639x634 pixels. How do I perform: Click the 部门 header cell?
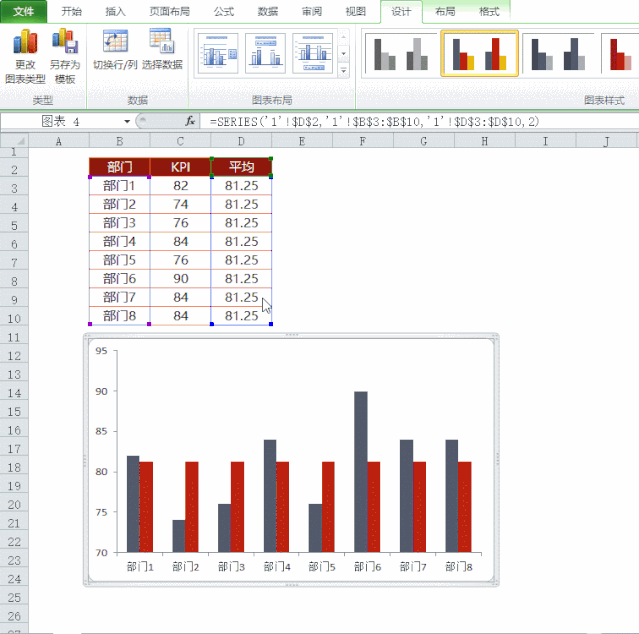(x=119, y=167)
